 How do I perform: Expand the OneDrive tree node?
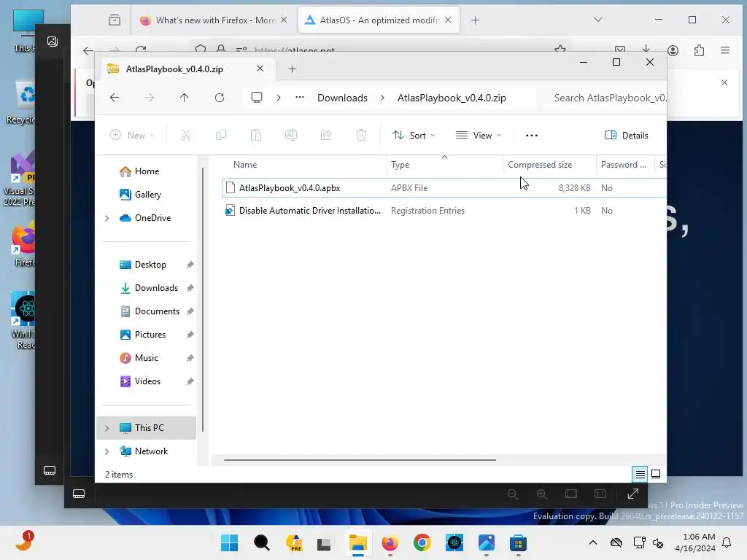pos(107,218)
